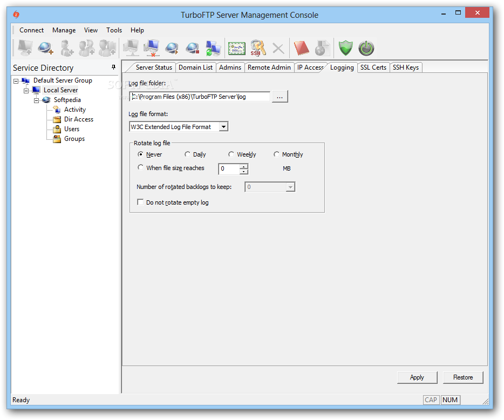The image size is (504, 420).
Task: Select Local Server in the tree
Action: point(61,90)
